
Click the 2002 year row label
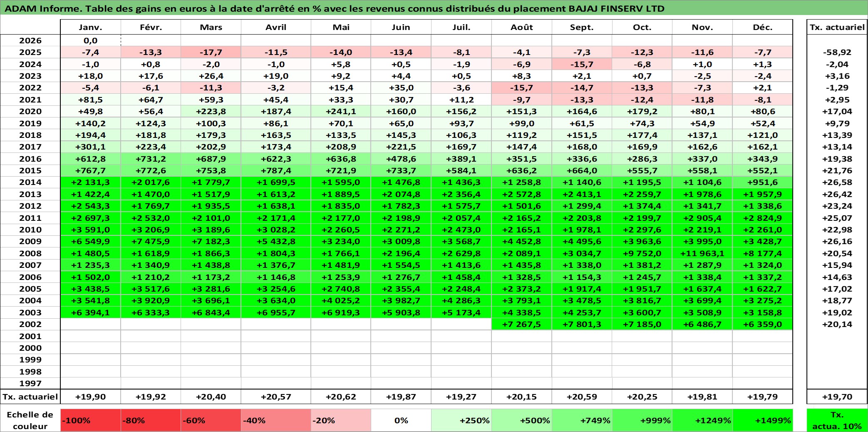(x=30, y=324)
